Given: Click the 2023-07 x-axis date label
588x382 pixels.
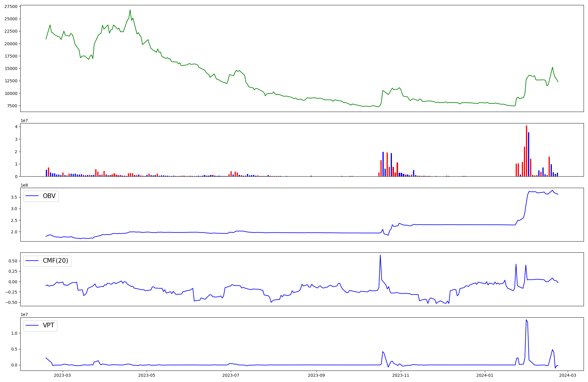Looking at the screenshot, I should (231, 375).
